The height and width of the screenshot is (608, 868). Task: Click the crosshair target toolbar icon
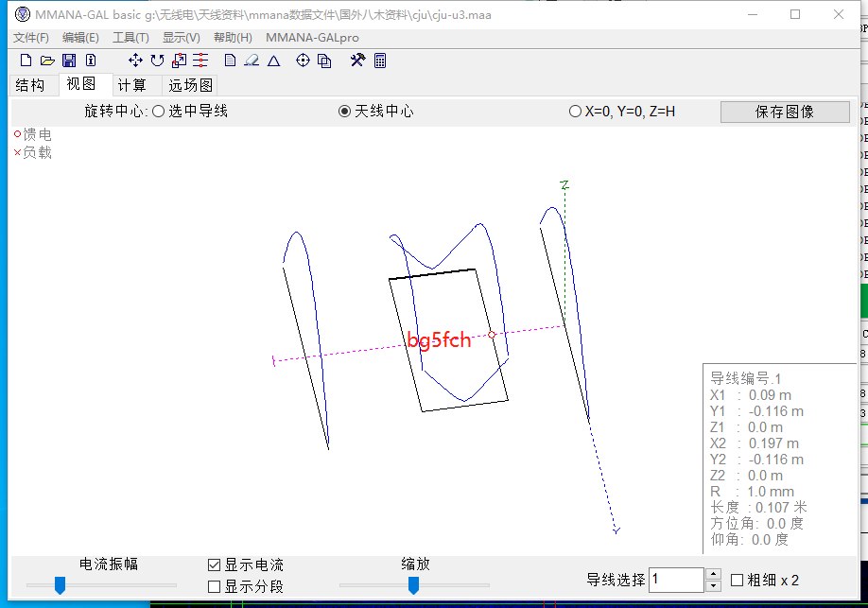[x=303, y=61]
